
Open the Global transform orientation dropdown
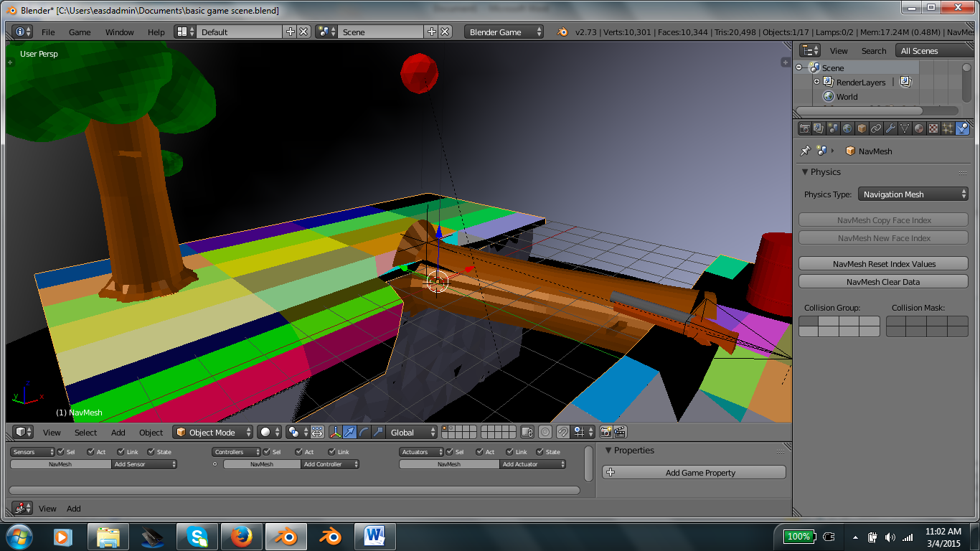411,432
